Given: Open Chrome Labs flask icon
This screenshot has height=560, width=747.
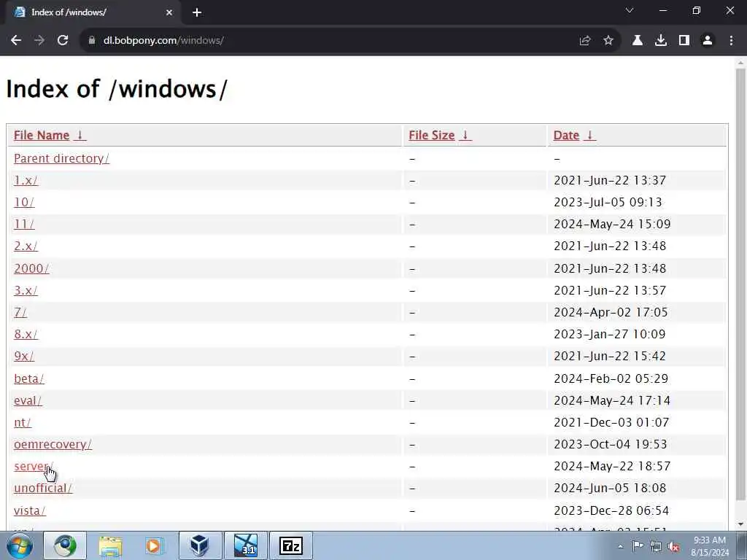Looking at the screenshot, I should coord(637,41).
